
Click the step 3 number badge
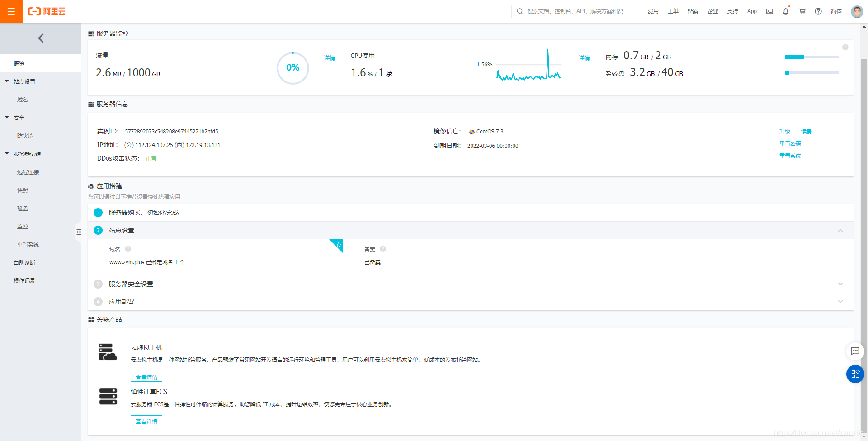click(x=98, y=284)
